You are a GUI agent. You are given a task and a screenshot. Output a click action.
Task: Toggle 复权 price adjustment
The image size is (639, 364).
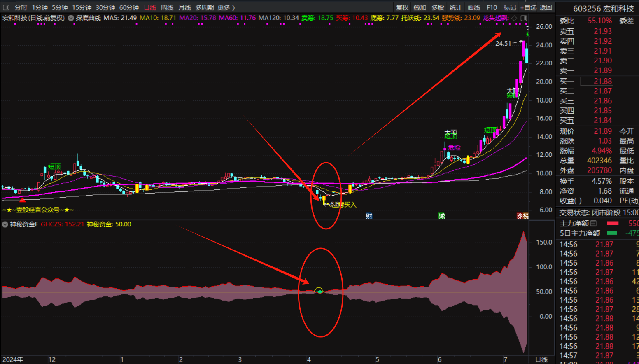pos(402,7)
